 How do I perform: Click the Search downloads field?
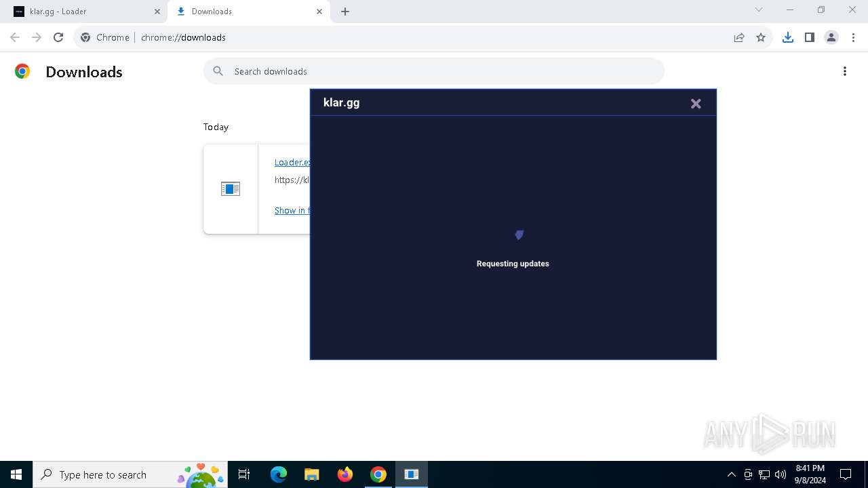pyautogui.click(x=434, y=71)
